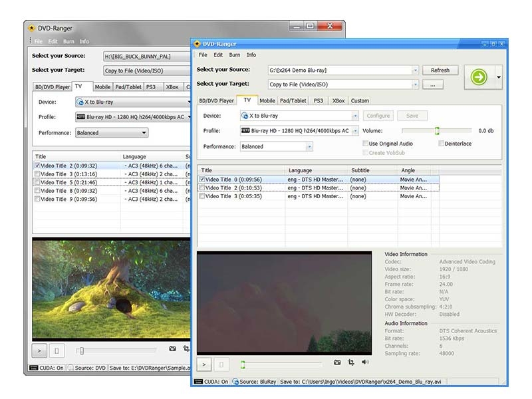Click video preview in front window
This screenshot has height=399, width=532.
pos(285,303)
